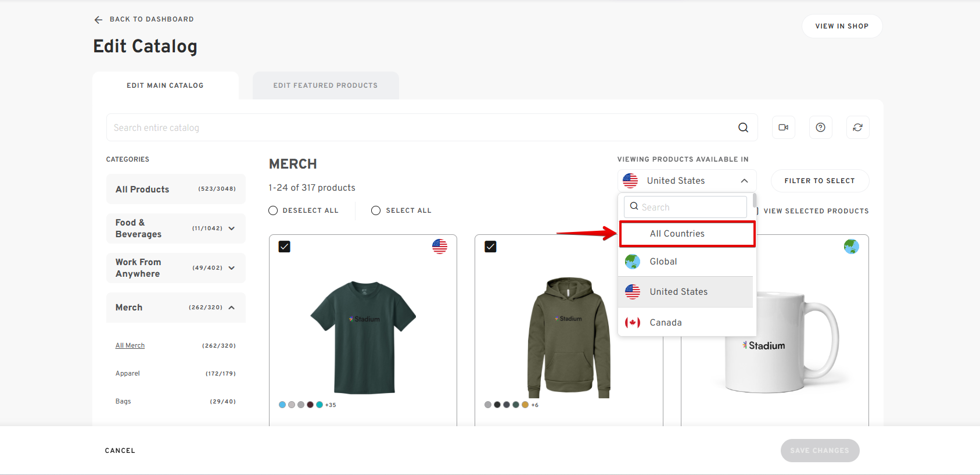Select the Deselect All radio button
This screenshot has width=980, height=475.
273,210
